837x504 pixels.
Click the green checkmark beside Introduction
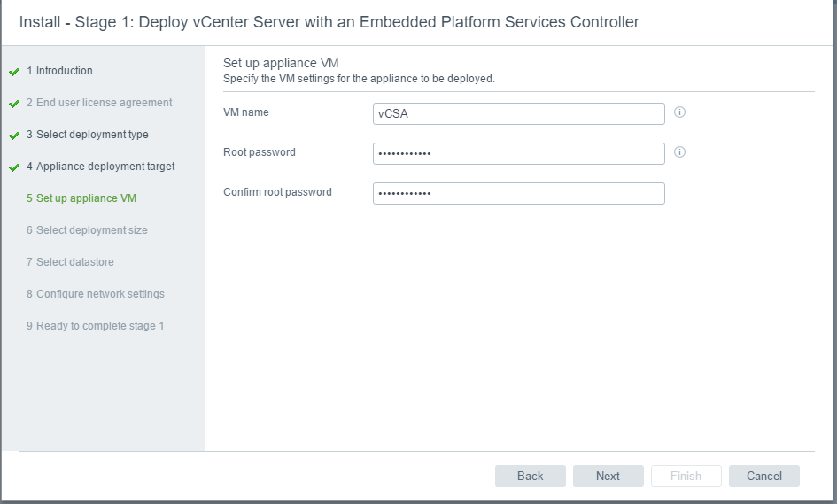coord(14,72)
